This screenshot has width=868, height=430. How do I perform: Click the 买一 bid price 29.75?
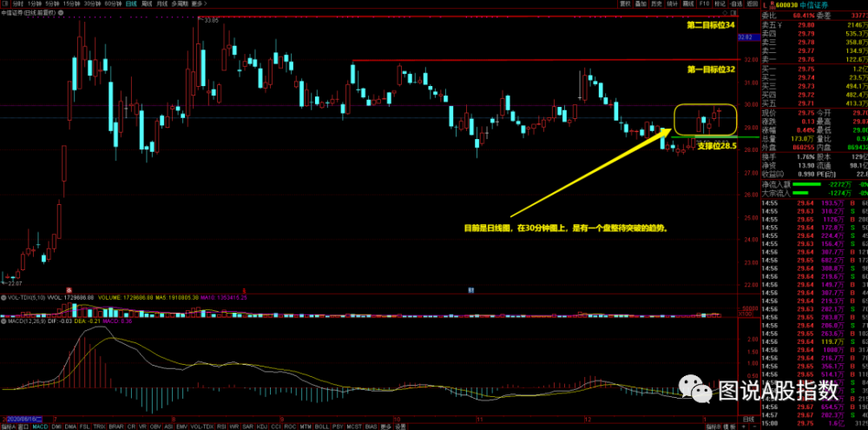coord(806,69)
